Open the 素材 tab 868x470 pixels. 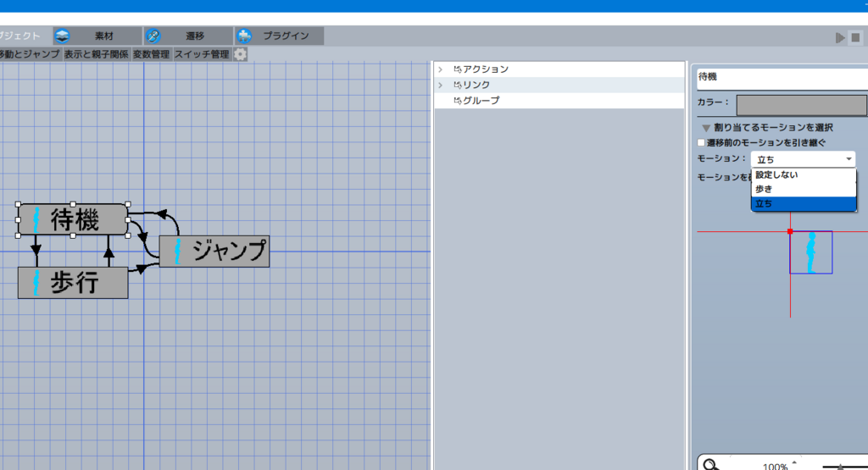[x=98, y=36]
